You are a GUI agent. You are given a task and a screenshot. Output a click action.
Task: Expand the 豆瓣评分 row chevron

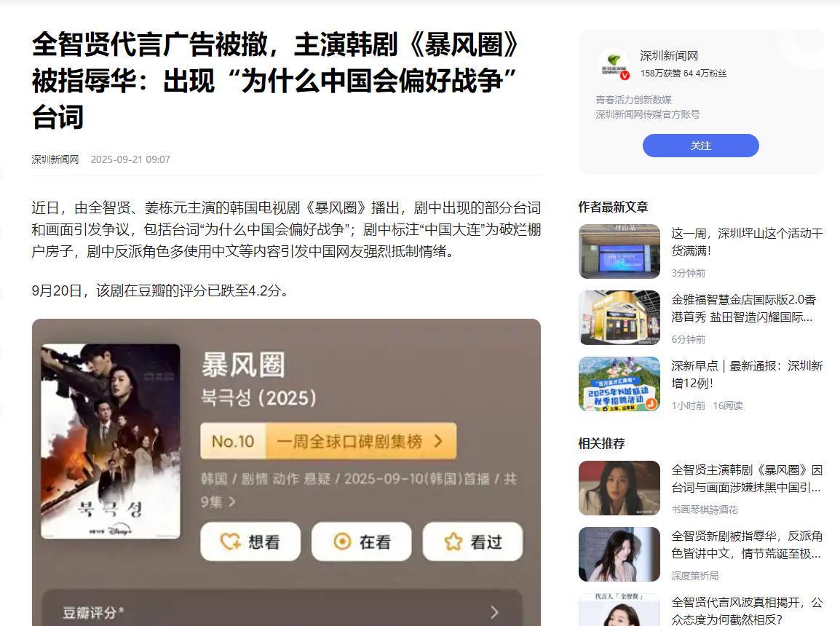point(494,612)
